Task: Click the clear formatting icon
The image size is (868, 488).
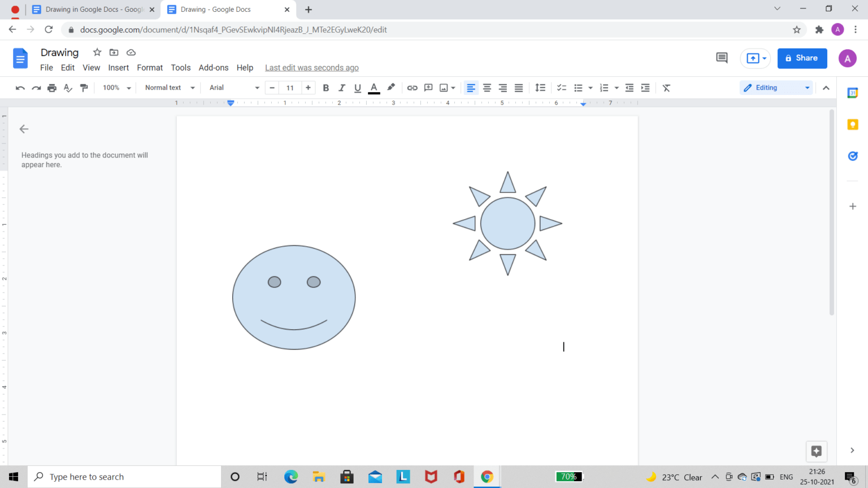Action: [x=666, y=88]
